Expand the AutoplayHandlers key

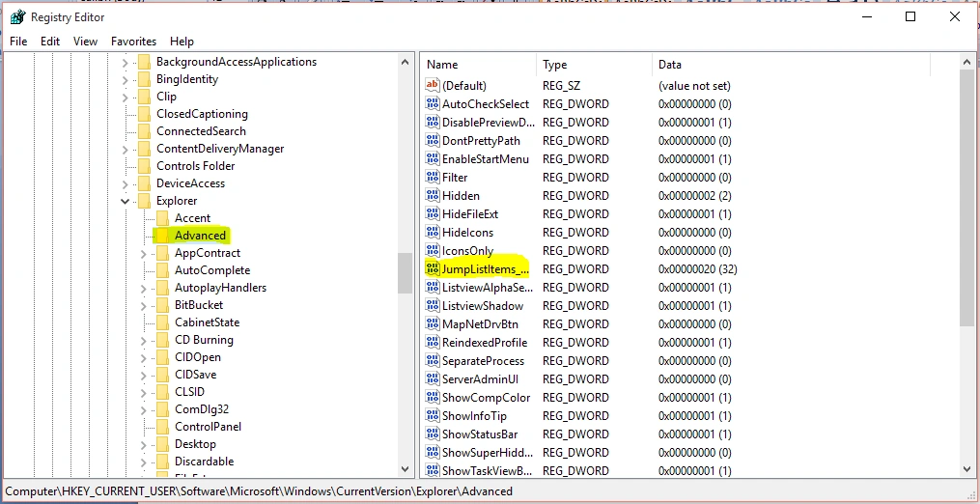[x=143, y=289]
